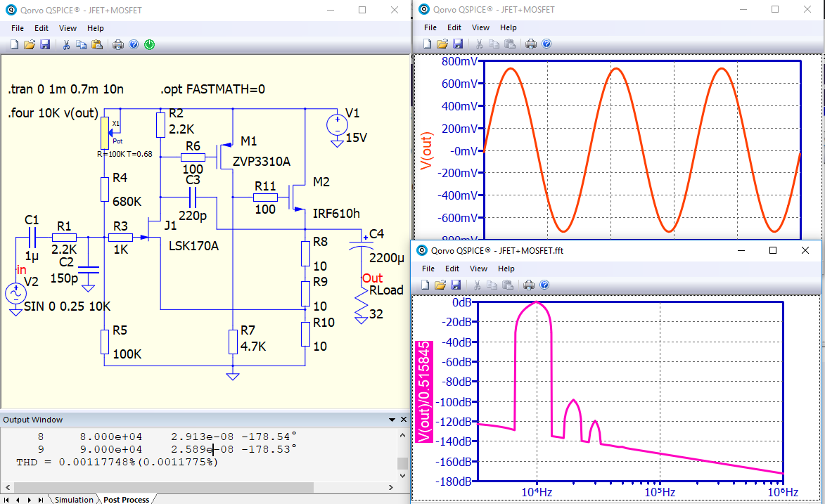Click Output Window vertical scrollbar down arrow
This screenshot has height=504, width=825.
pyautogui.click(x=402, y=476)
